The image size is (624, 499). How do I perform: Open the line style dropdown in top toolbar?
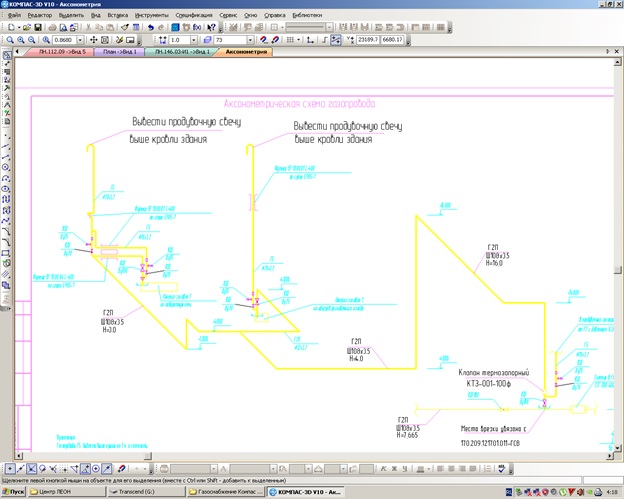[330, 27]
